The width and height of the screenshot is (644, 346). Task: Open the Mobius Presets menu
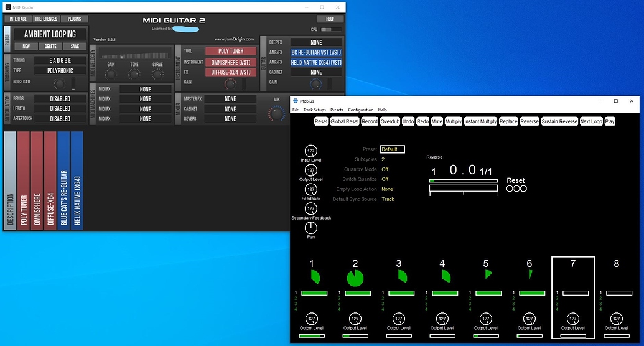pyautogui.click(x=337, y=110)
